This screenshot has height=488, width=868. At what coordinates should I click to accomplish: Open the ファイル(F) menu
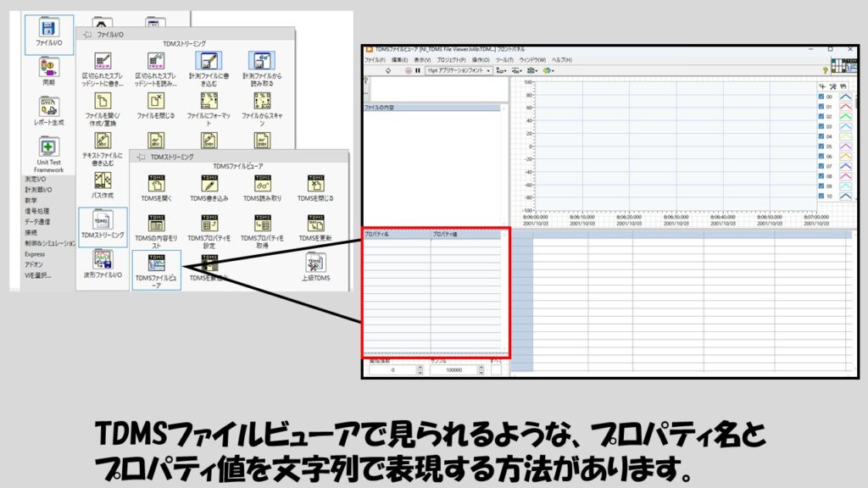(x=375, y=60)
